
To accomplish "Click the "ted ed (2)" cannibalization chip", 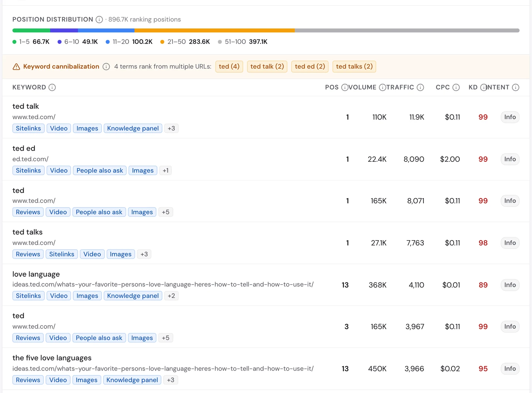I will coord(310,66).
